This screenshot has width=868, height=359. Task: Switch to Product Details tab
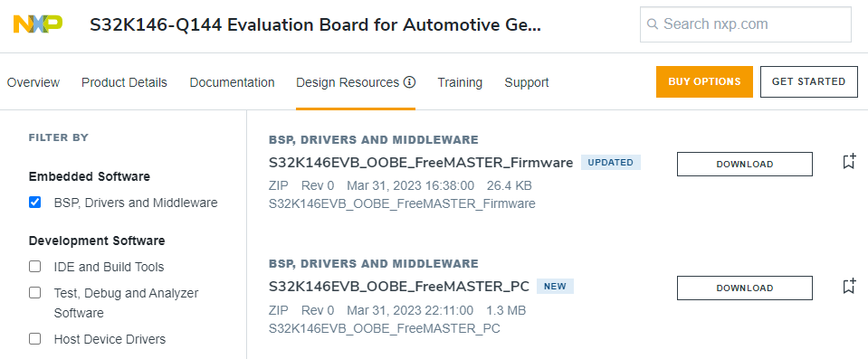coord(124,82)
